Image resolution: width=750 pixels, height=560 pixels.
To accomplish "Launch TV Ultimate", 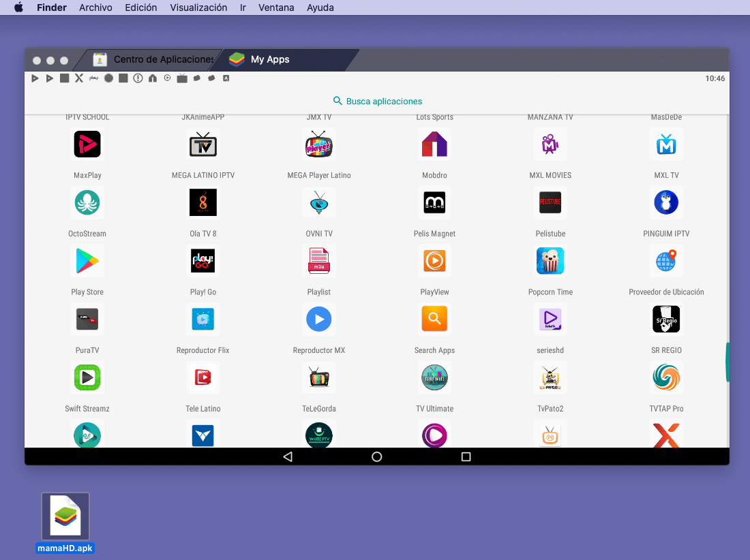I will click(434, 377).
